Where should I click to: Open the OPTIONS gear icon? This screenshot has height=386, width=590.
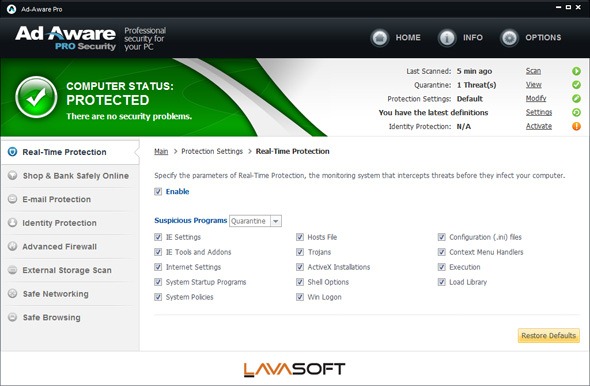(509, 38)
